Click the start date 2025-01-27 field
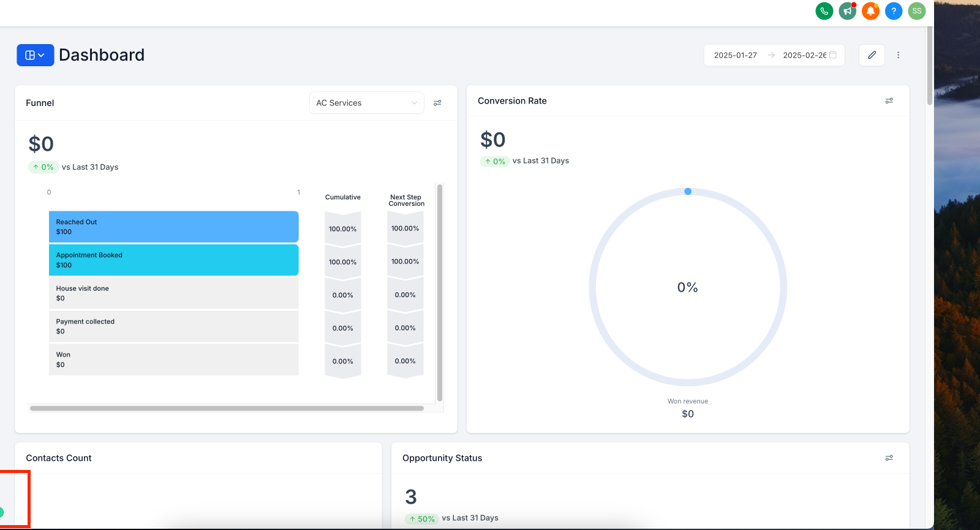980x530 pixels. pyautogui.click(x=736, y=55)
